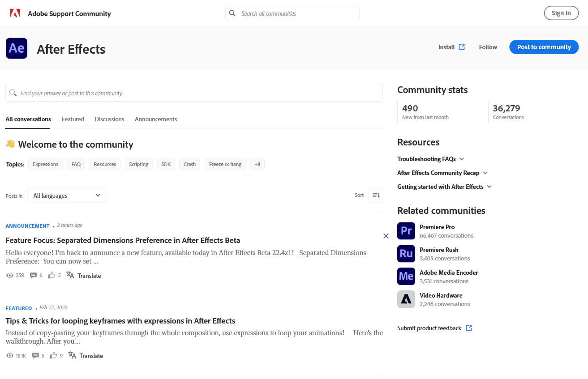
Task: Open the Premiere Rush community icon
Action: pyautogui.click(x=406, y=254)
